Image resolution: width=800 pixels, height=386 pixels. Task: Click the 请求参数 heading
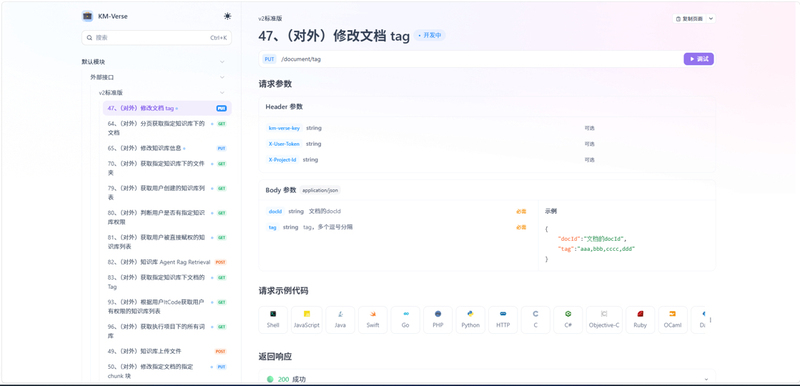(275, 84)
